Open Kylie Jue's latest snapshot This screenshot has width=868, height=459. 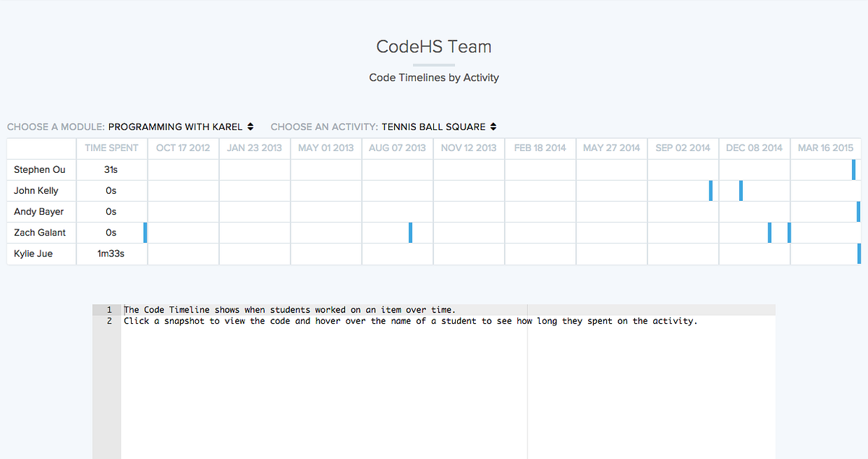coord(859,254)
